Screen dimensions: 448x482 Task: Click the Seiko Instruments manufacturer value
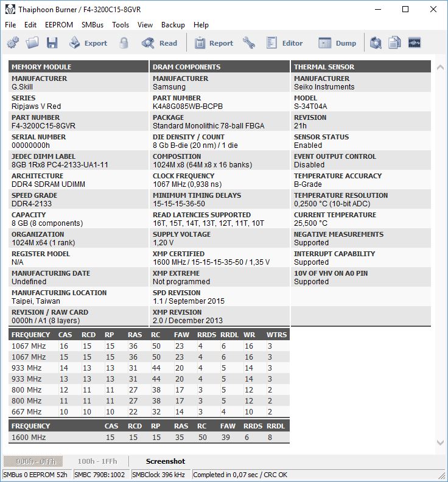[x=324, y=87]
